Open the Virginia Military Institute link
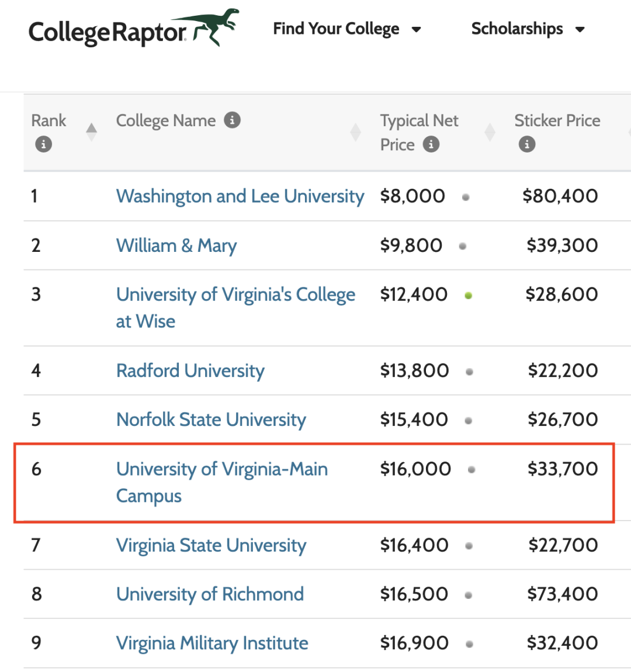The width and height of the screenshot is (631, 672). tap(212, 643)
